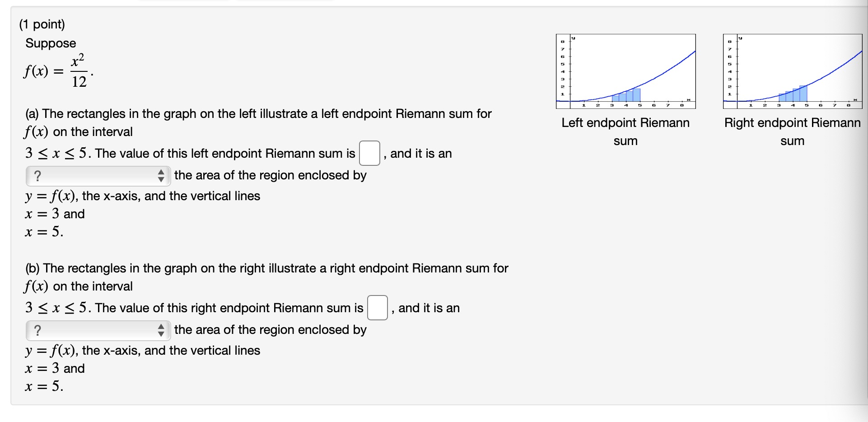Click the y-axis label on the right graph

click(740, 38)
